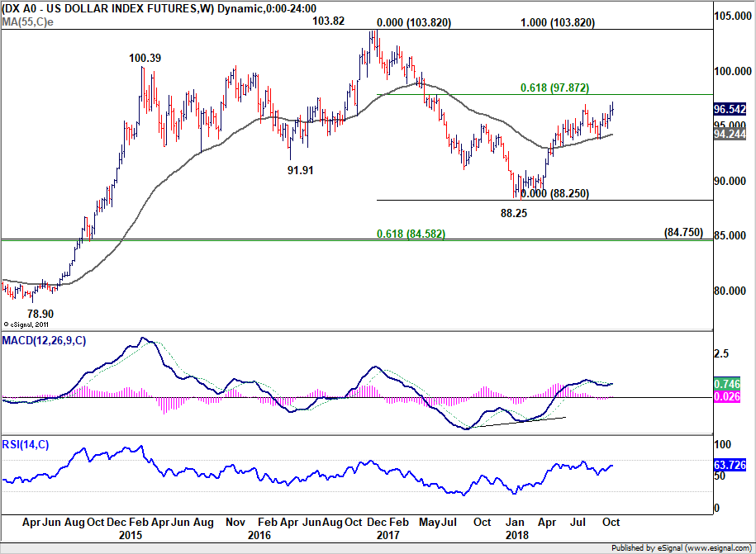Click the 1.000 (103.820) Fibonacci label

[558, 22]
